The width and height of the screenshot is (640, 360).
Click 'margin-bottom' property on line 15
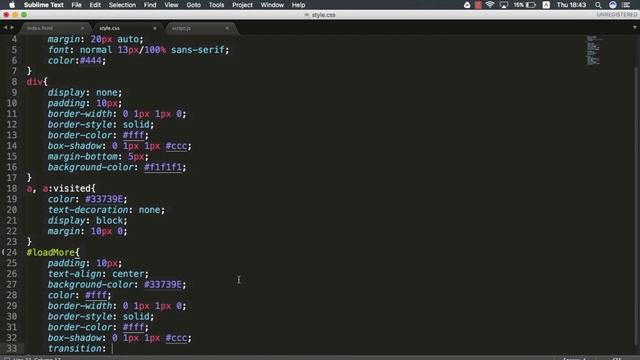click(x=82, y=156)
